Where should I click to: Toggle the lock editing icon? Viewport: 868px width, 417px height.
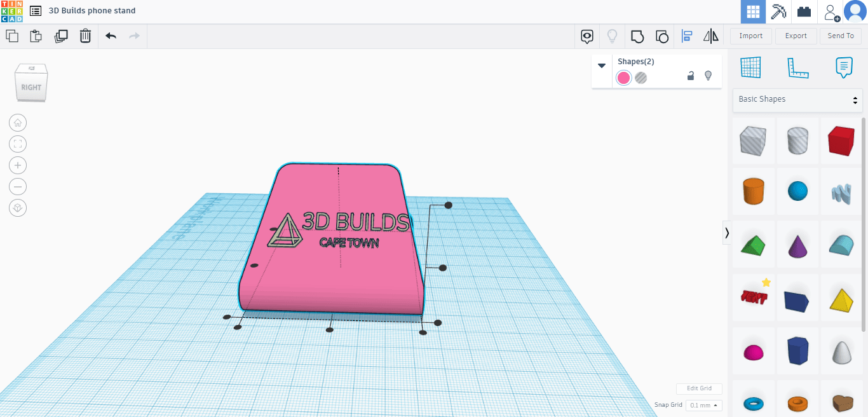[x=691, y=76]
